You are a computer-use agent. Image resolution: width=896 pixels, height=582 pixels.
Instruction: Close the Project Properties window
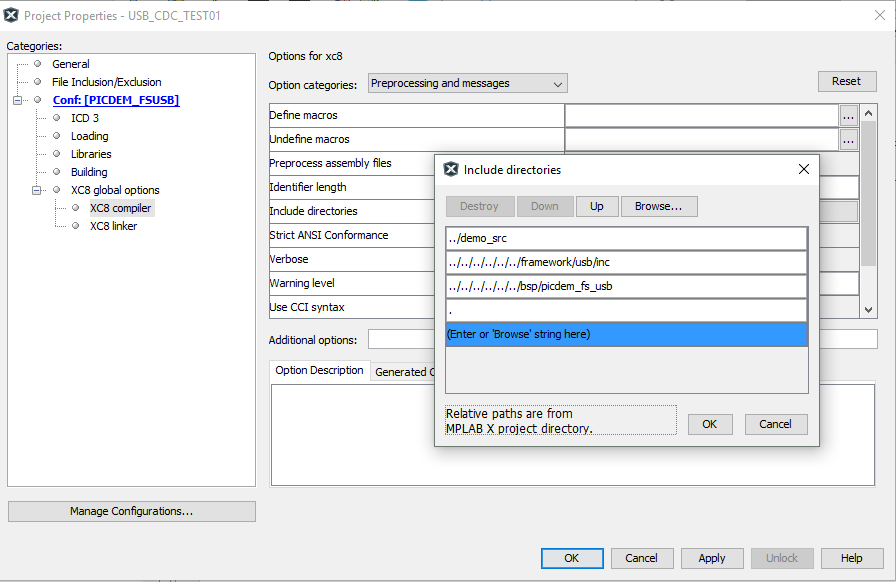(x=880, y=15)
